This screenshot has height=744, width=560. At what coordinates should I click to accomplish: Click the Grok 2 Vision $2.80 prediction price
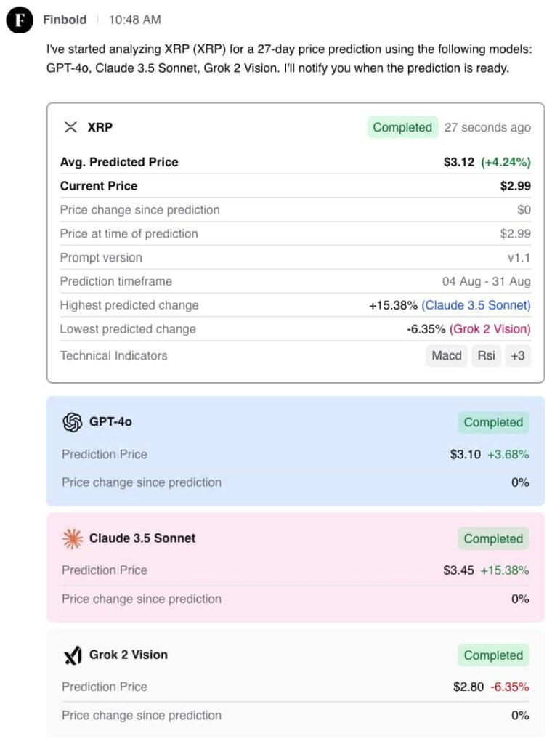tap(468, 687)
